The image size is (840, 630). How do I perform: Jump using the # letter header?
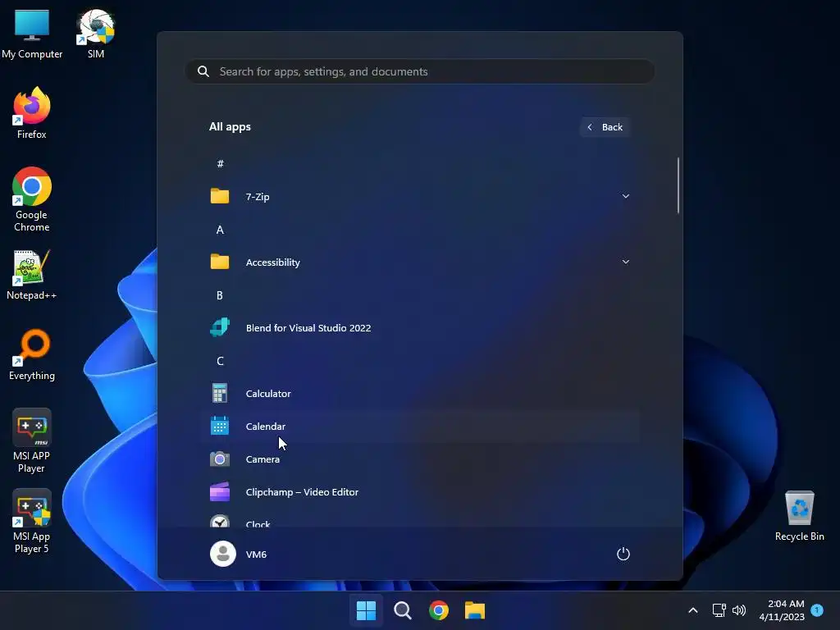click(220, 163)
